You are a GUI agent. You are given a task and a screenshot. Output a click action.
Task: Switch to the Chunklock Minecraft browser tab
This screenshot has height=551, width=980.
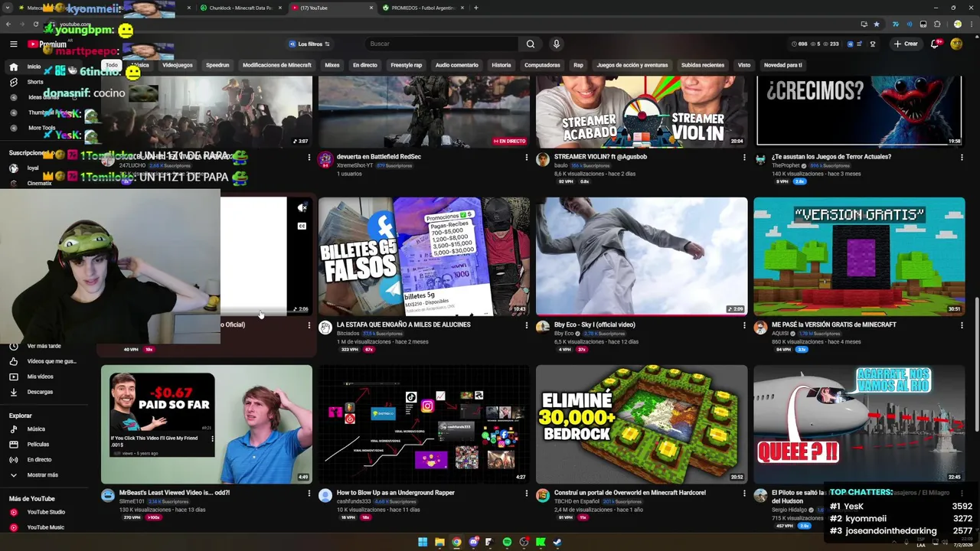241,8
